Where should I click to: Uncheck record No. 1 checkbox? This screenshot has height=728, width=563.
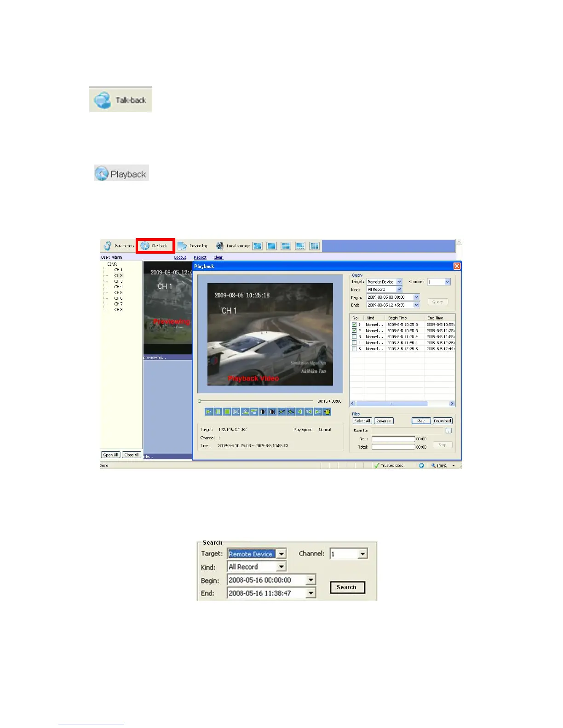[x=354, y=324]
